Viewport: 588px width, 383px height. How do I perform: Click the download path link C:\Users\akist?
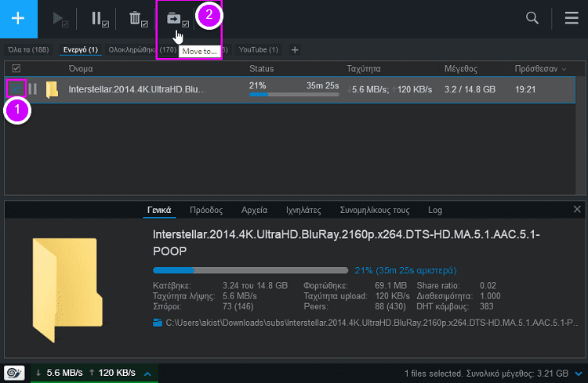[372, 323]
